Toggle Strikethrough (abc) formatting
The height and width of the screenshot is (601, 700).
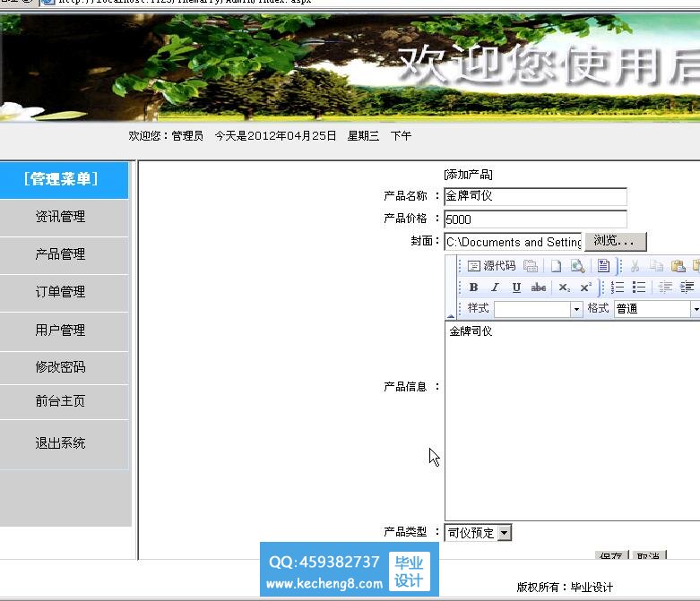point(539,288)
